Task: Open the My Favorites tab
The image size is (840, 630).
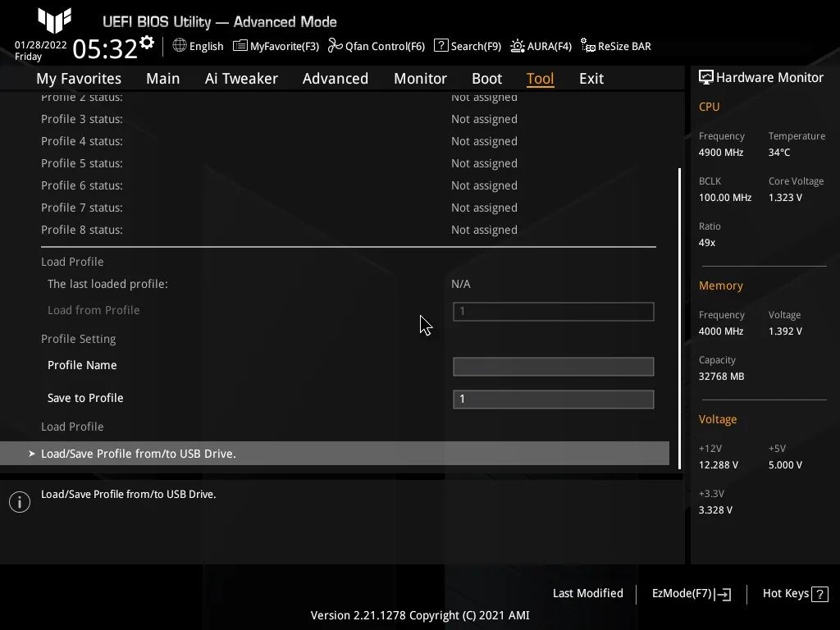Action: click(79, 79)
